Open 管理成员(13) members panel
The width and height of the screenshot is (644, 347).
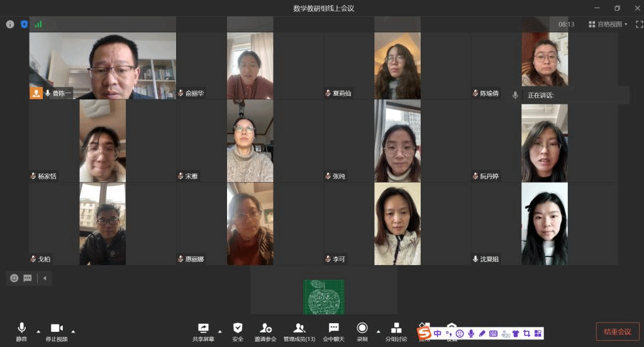coord(299,332)
